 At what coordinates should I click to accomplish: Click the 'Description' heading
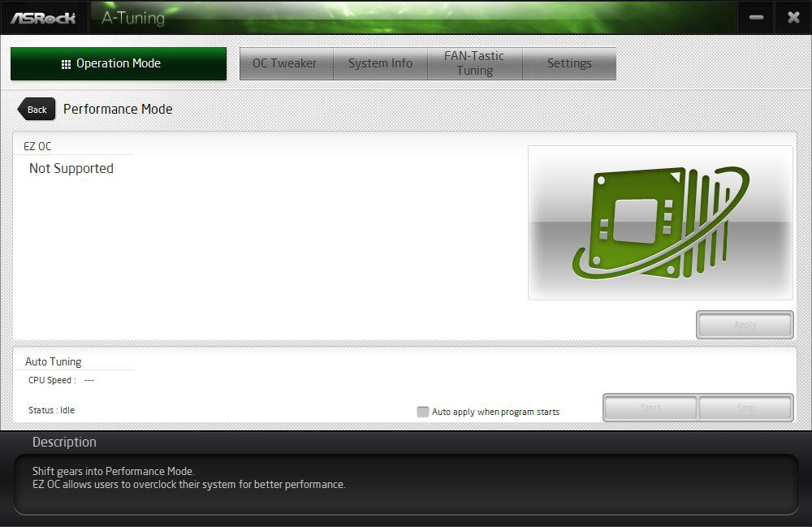coord(64,442)
